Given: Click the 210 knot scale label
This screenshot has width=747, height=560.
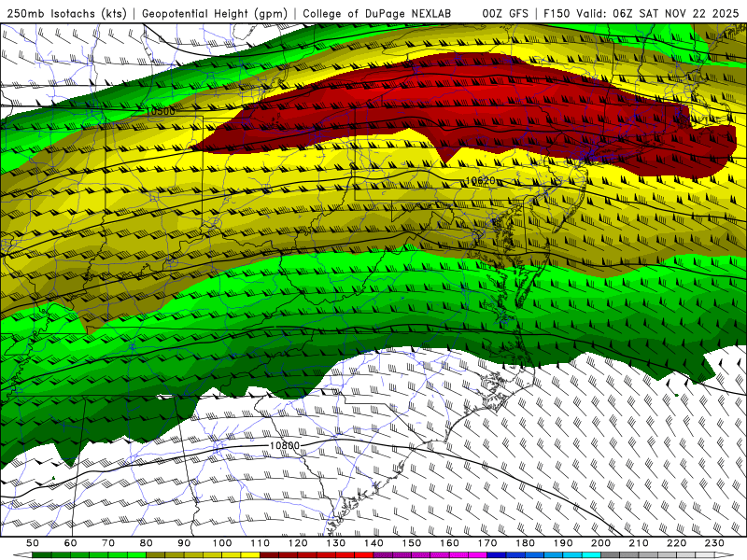Looking at the screenshot, I should tap(639, 543).
